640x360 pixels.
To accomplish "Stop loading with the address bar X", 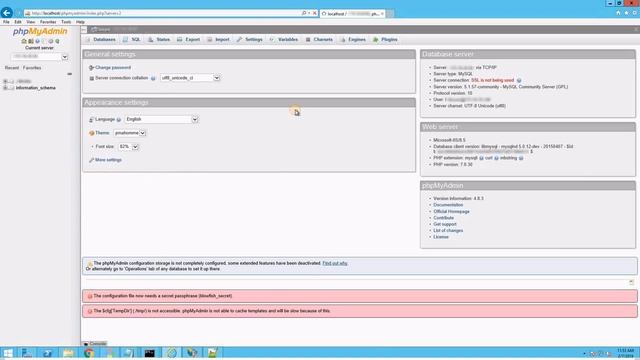I will tap(314, 13).
